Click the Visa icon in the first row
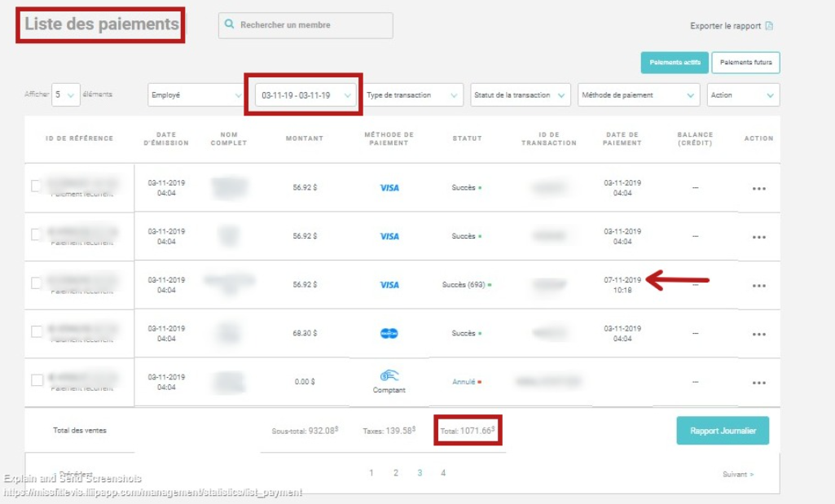Image resolution: width=835 pixels, height=504 pixels. pyautogui.click(x=389, y=188)
